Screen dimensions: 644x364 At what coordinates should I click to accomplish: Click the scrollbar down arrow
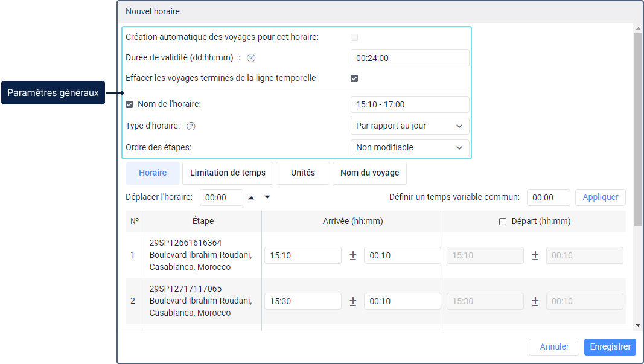pos(638,325)
